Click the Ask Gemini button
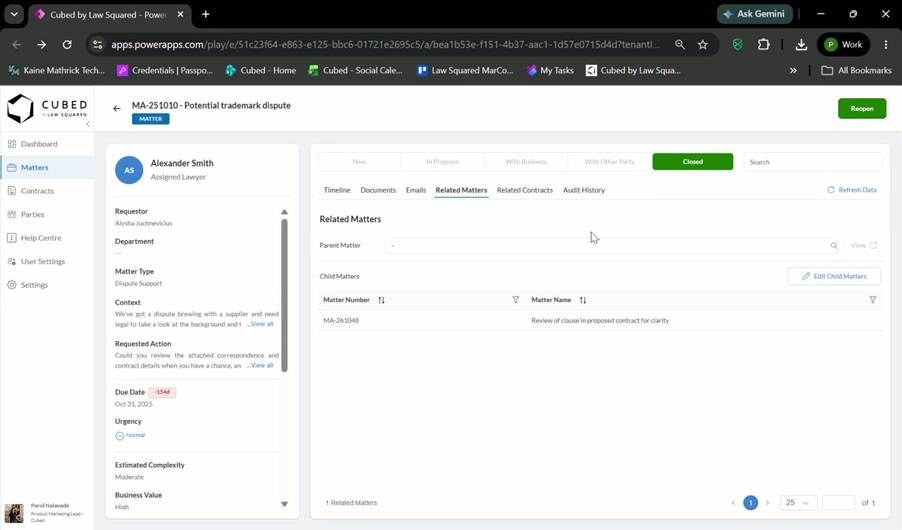The image size is (902, 530). click(754, 14)
